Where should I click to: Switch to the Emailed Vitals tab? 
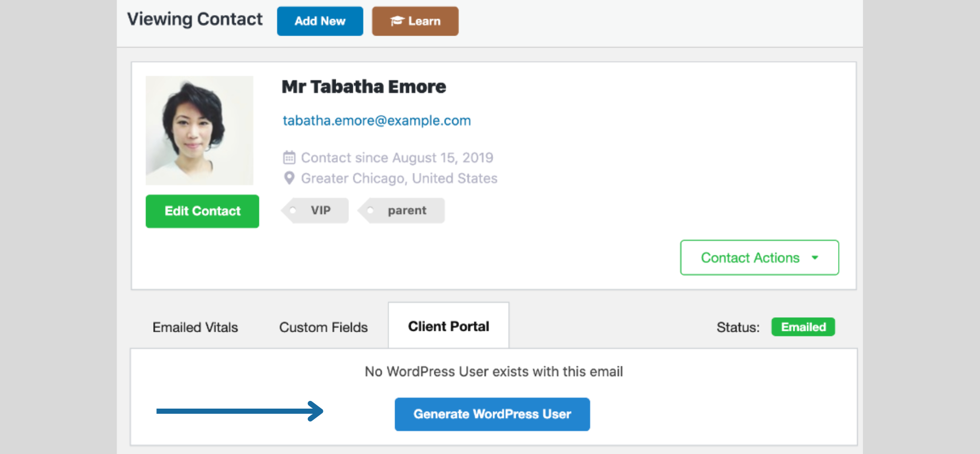tap(195, 327)
